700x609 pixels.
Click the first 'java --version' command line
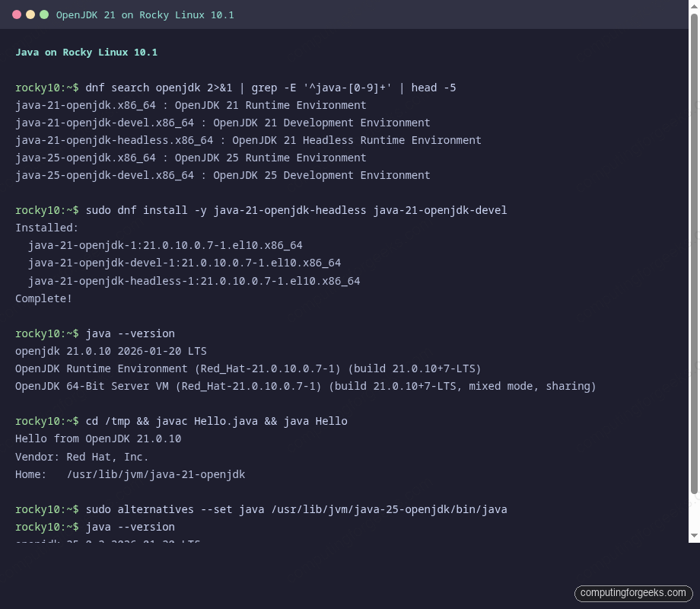(95, 333)
